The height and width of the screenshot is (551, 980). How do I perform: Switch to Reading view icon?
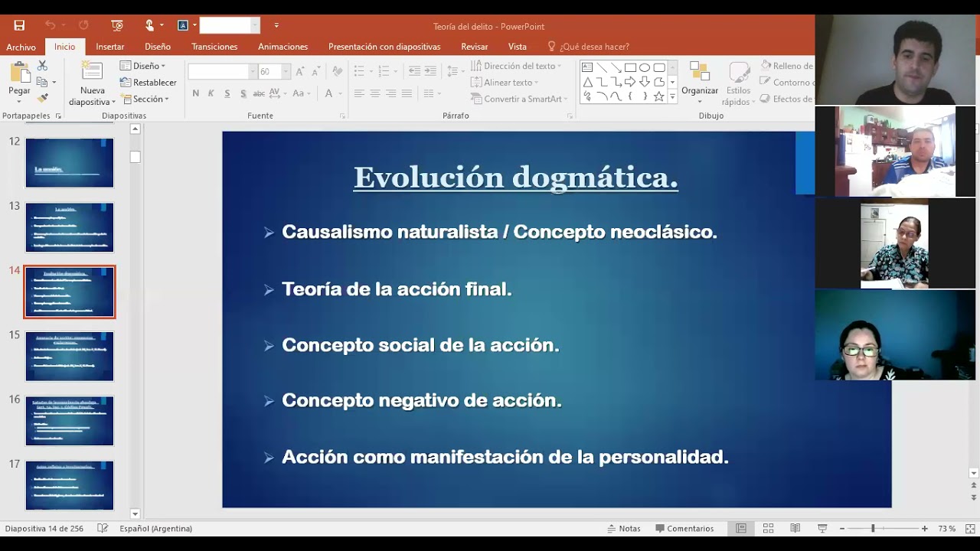795,529
